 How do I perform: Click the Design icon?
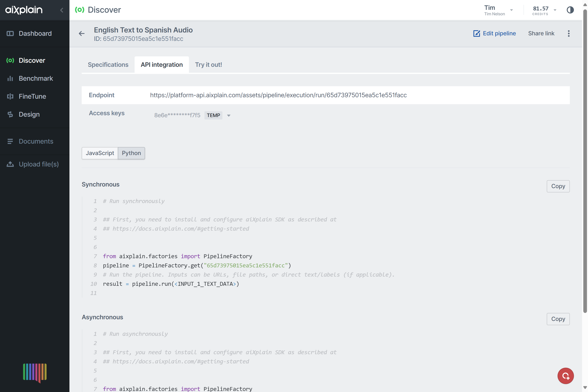tap(10, 115)
